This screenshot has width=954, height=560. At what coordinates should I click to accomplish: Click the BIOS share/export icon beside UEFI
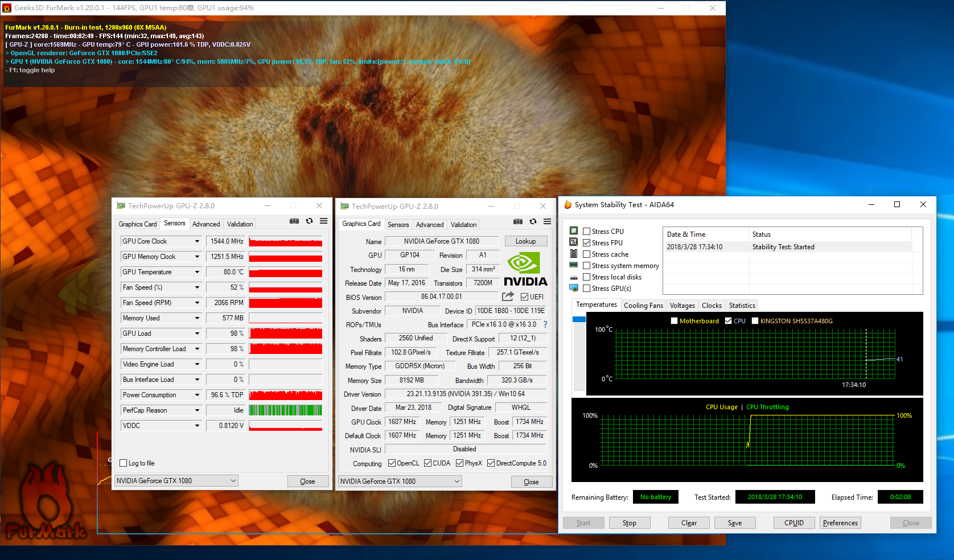point(508,297)
